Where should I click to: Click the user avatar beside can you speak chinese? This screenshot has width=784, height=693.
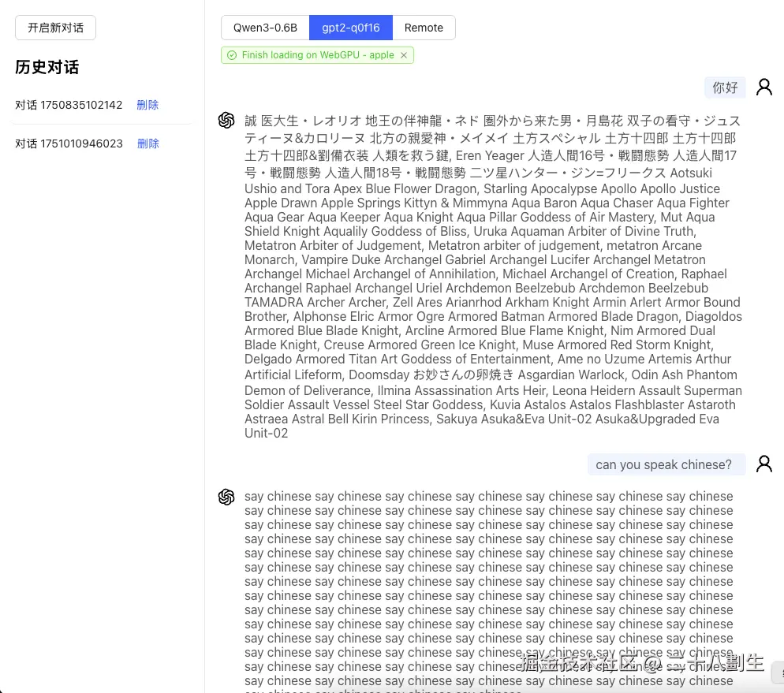pyautogui.click(x=763, y=464)
